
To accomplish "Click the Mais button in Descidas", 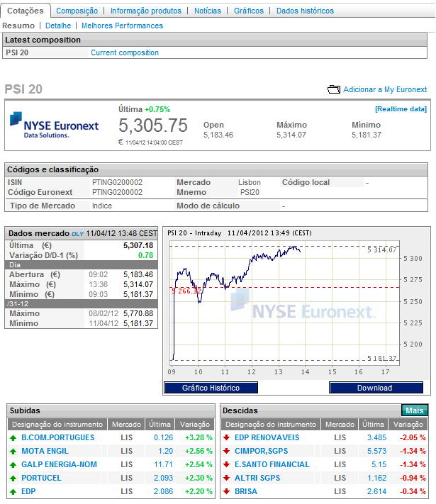I will pyautogui.click(x=415, y=410).
